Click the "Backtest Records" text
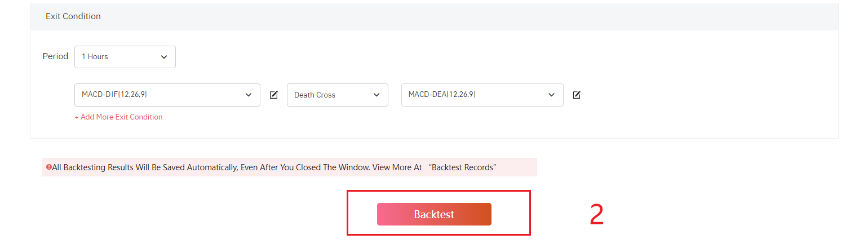The width and height of the screenshot is (868, 252). point(462,167)
